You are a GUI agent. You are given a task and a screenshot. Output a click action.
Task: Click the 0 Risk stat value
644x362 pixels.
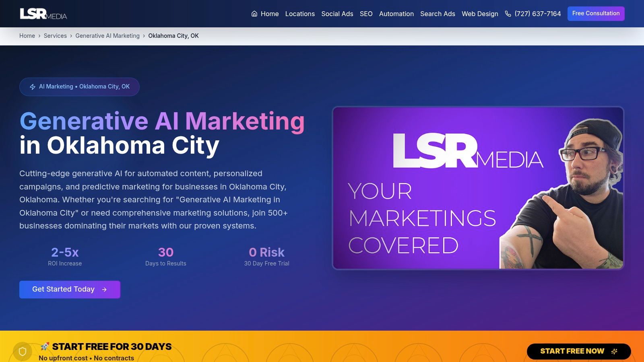(x=266, y=252)
